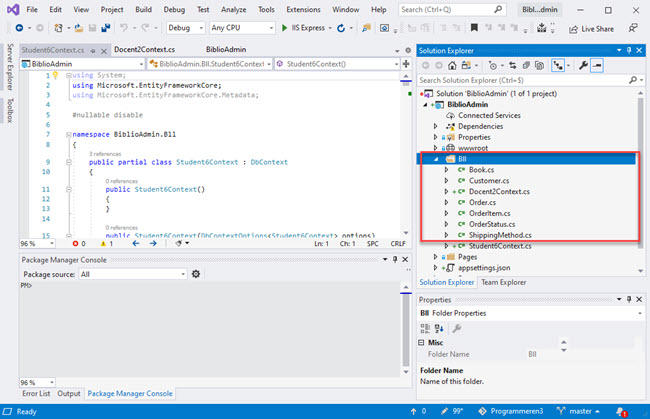
Task: Click Alphabetical sort icon in Properties
Action: coord(439,329)
